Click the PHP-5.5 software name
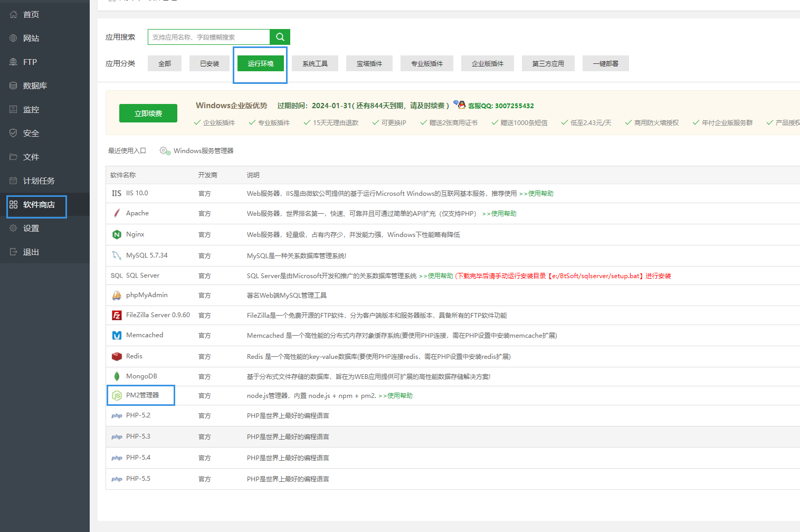The image size is (800, 532). coord(138,479)
